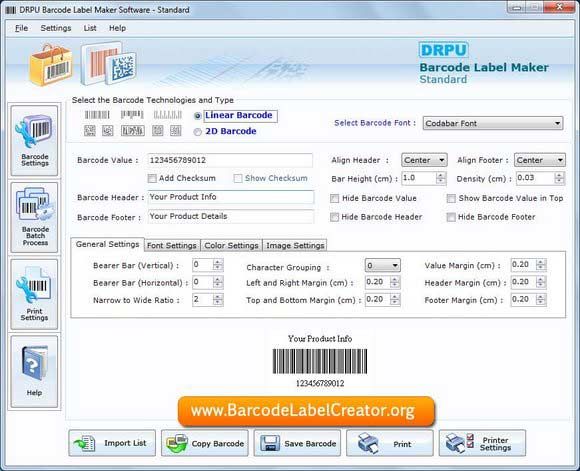Switch to the Image Settings tab

(x=295, y=245)
